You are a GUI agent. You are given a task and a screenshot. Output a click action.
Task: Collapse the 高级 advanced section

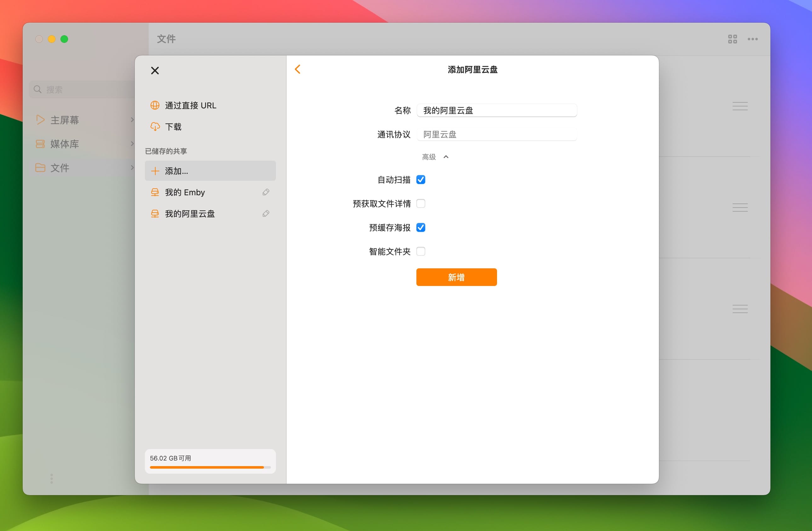click(x=435, y=157)
